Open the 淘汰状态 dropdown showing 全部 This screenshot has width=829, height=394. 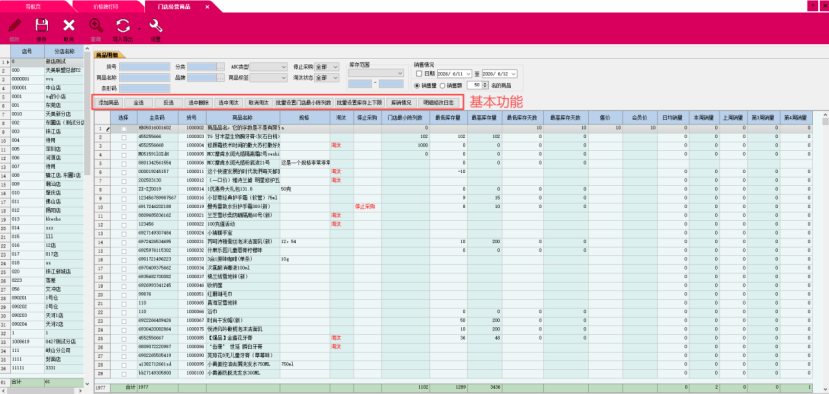tap(327, 77)
